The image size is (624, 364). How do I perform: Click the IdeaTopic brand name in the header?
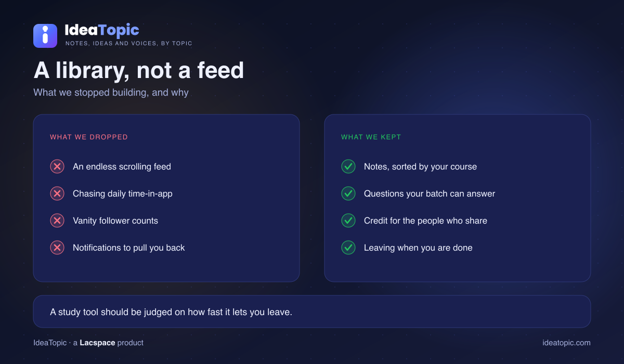coord(102,30)
